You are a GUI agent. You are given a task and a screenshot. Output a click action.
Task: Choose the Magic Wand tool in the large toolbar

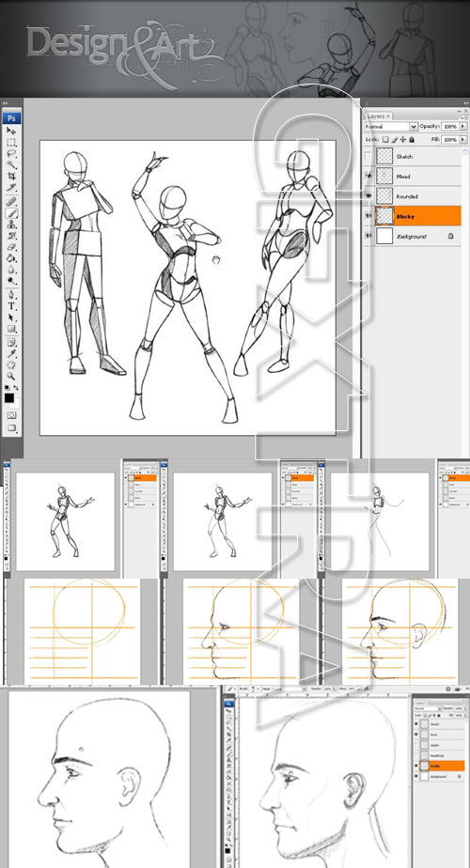pos(11,165)
